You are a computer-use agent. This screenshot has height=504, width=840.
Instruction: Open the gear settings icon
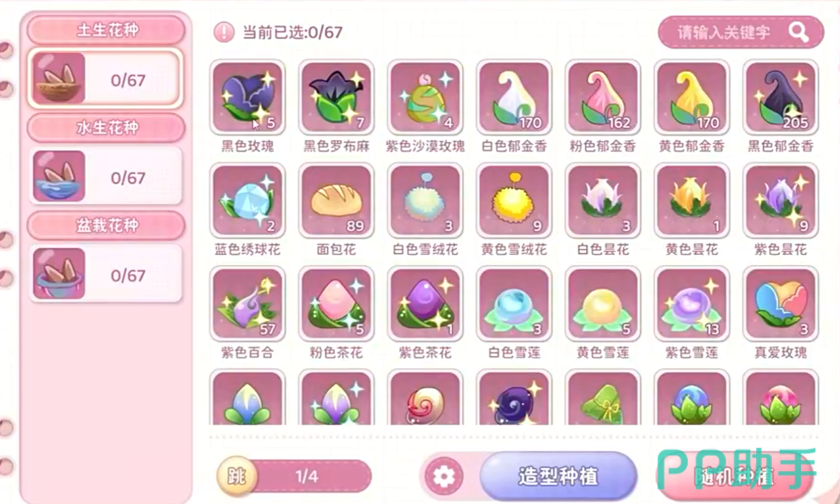444,476
